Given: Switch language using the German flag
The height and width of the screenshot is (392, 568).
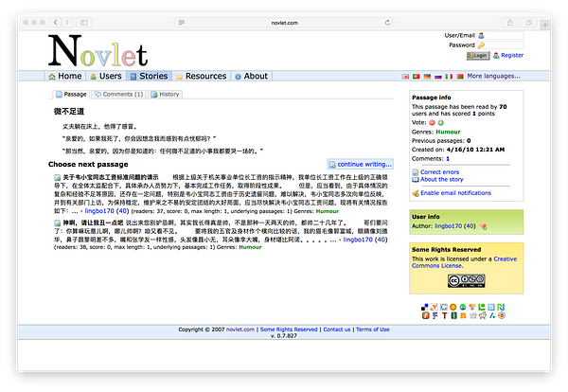Looking at the screenshot, I should point(427,77).
